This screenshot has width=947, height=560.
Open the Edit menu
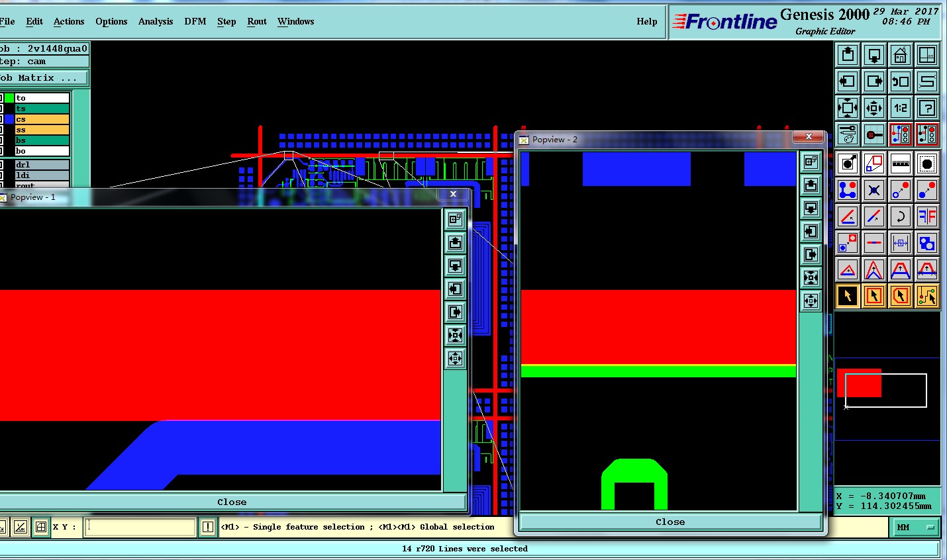point(34,21)
